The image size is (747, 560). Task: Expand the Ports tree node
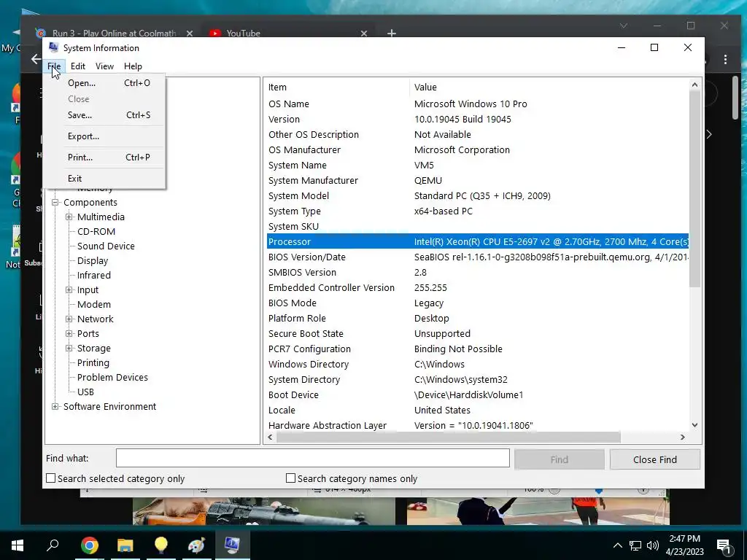coord(69,333)
